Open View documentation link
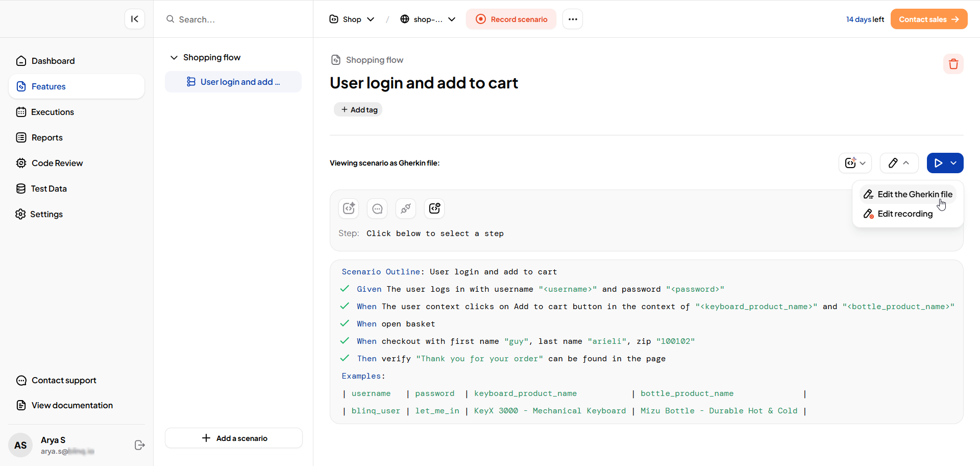Image resolution: width=980 pixels, height=466 pixels. (64, 405)
